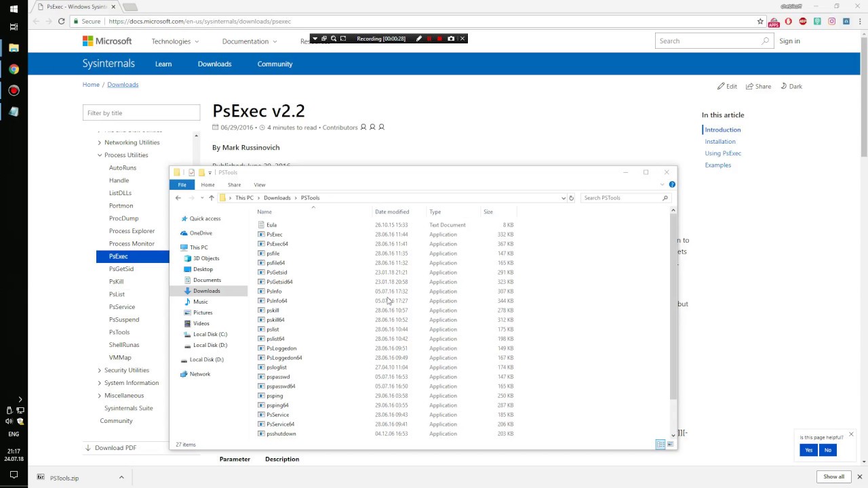The image size is (868, 488).
Task: Open the Community tab in blue header
Action: pos(275,64)
